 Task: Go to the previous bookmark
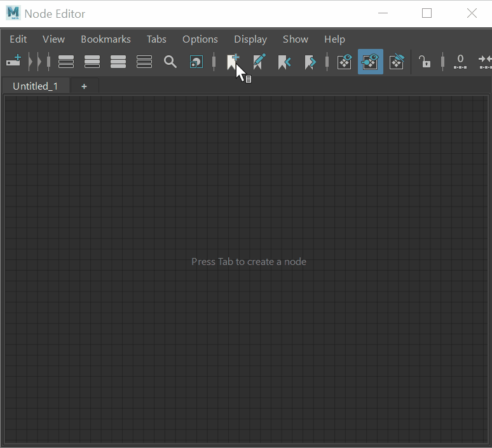coord(284,62)
